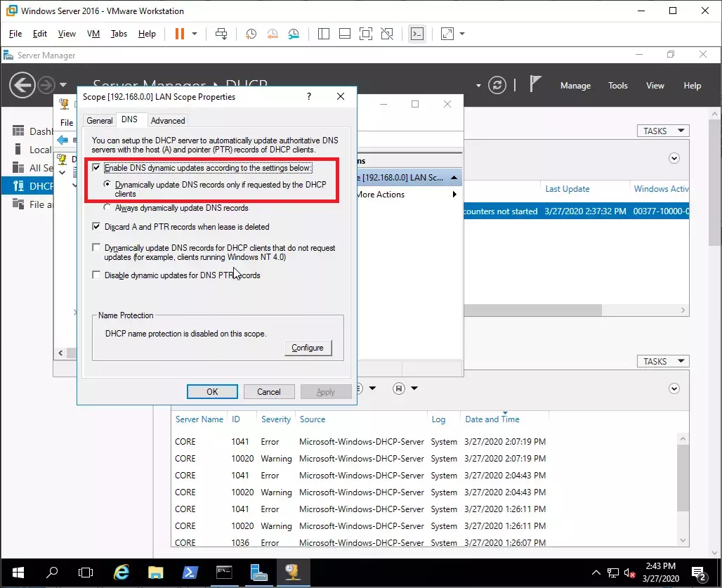Check Disable dynamic updates for DNS PTR records
The width and height of the screenshot is (722, 588).
(x=96, y=275)
